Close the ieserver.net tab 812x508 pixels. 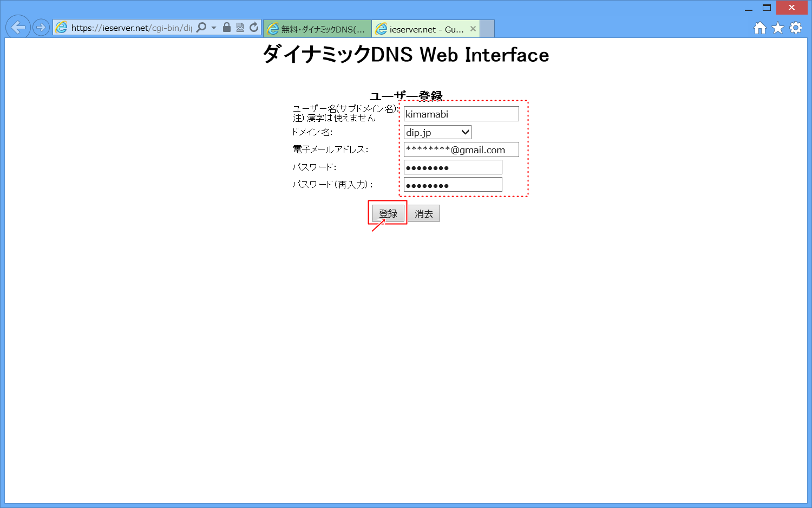[473, 29]
